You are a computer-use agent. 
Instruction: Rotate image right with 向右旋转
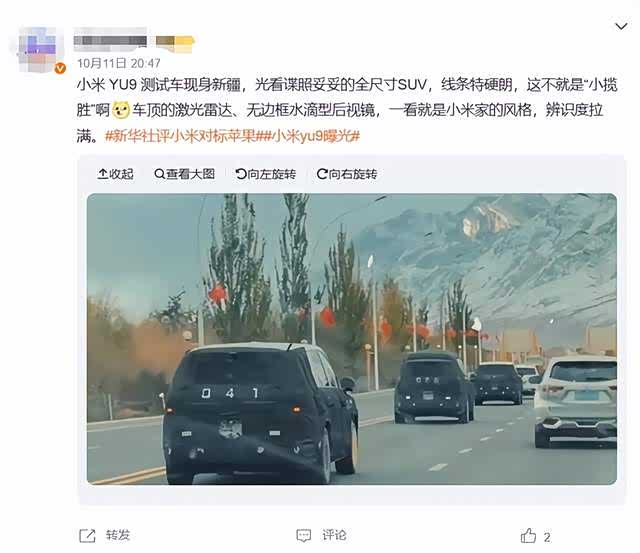(x=347, y=174)
